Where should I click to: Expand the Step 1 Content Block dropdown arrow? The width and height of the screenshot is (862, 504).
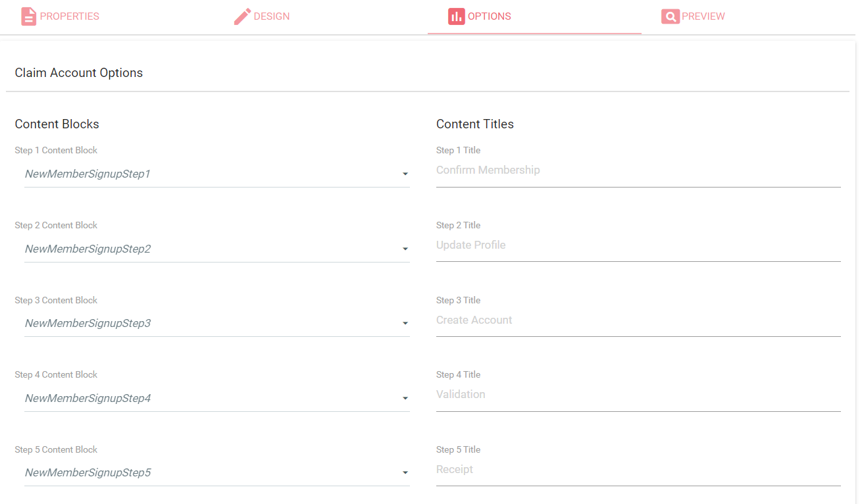tap(405, 174)
